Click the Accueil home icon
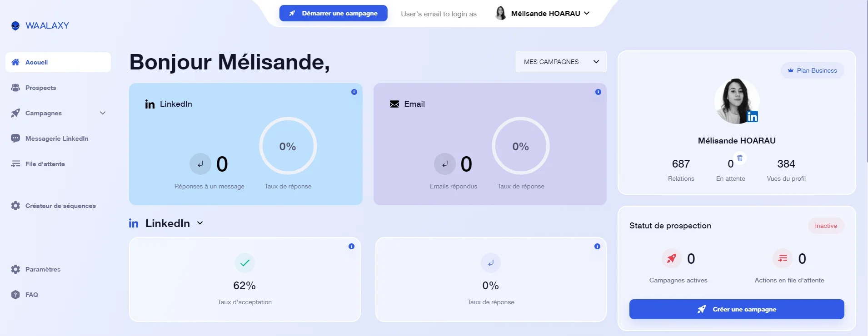 15,62
